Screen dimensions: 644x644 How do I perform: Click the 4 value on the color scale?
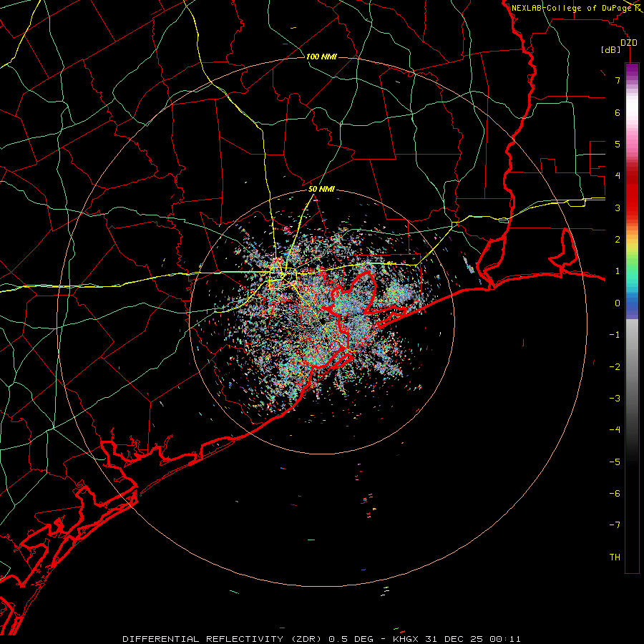pyautogui.click(x=618, y=176)
